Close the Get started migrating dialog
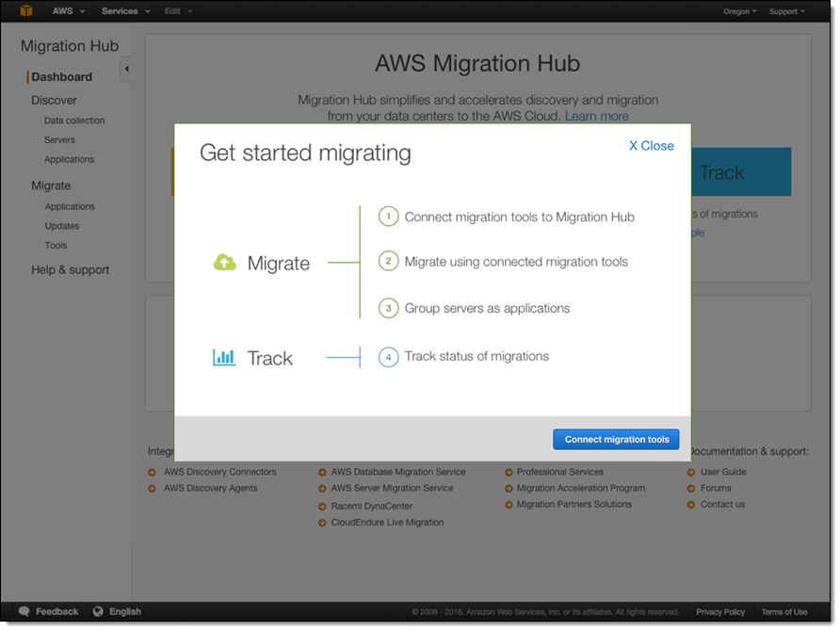The image size is (840, 631). tap(651, 146)
